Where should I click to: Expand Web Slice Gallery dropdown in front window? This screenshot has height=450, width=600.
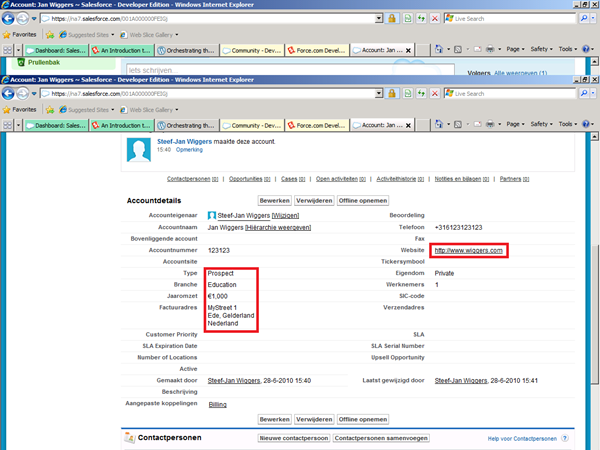[177, 110]
